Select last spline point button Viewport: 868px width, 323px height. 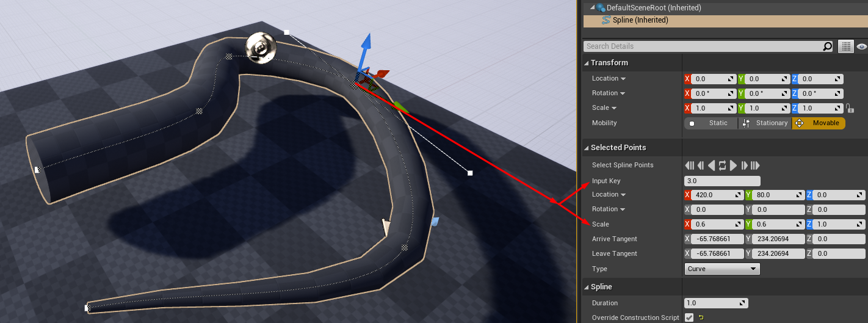click(755, 165)
